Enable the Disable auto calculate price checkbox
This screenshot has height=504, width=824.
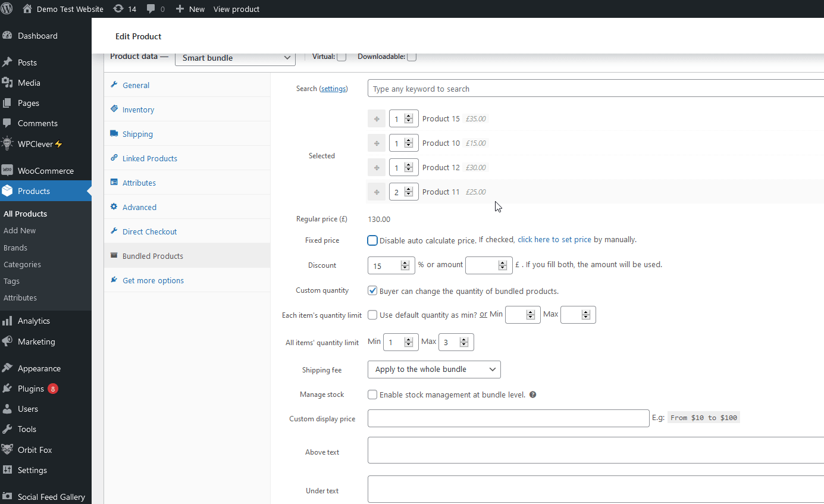[372, 240]
